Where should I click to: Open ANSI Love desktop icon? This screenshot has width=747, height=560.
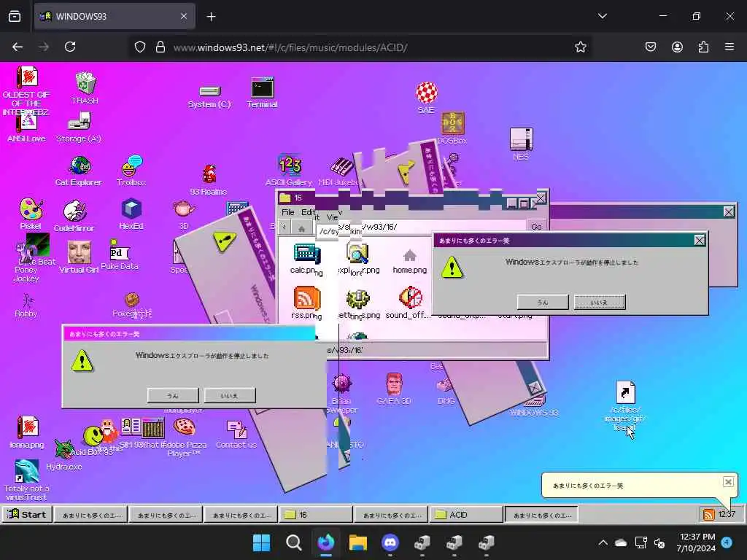(27, 128)
